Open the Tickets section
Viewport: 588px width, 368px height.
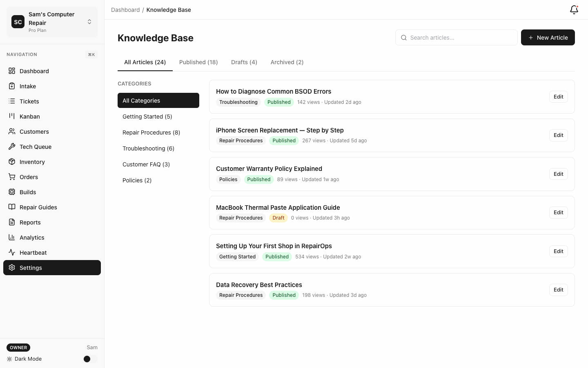coord(29,101)
